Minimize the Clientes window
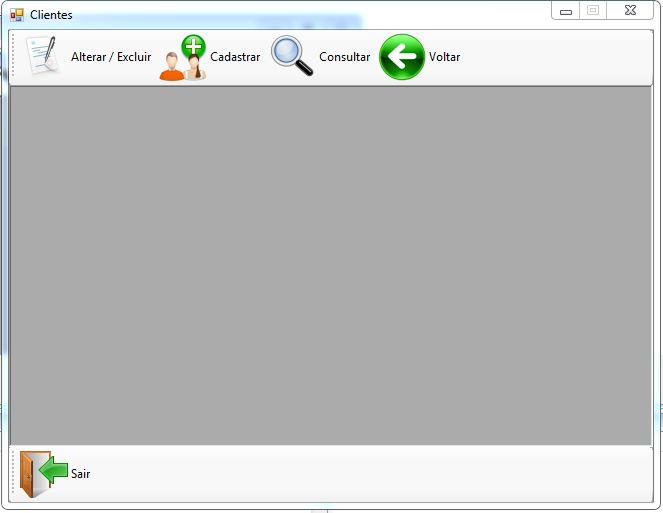The image size is (663, 513). tap(566, 11)
